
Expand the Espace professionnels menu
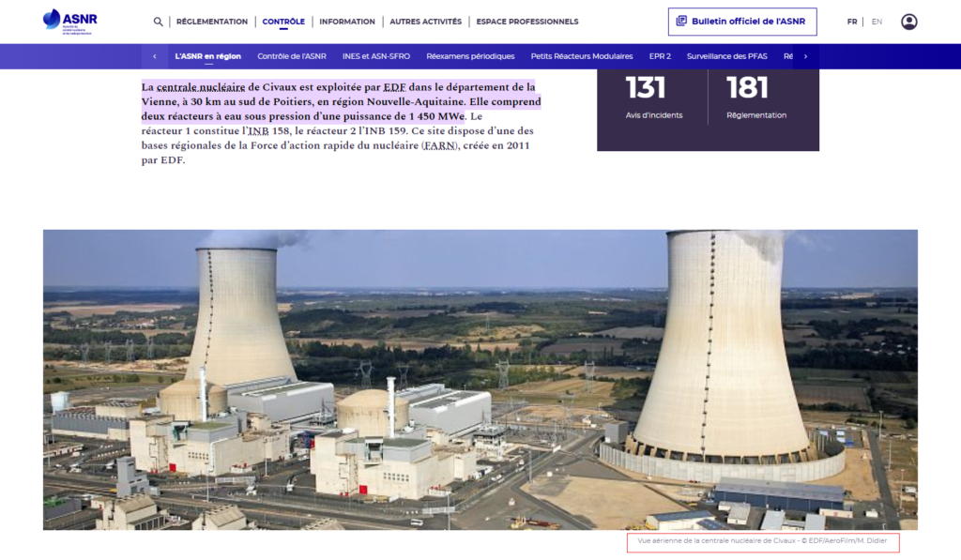[x=526, y=22]
